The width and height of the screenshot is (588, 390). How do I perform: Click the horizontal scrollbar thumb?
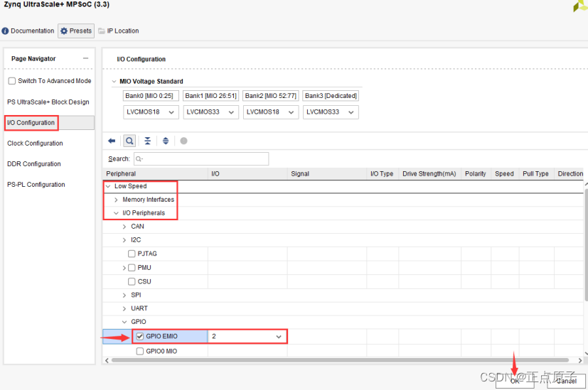340,360
